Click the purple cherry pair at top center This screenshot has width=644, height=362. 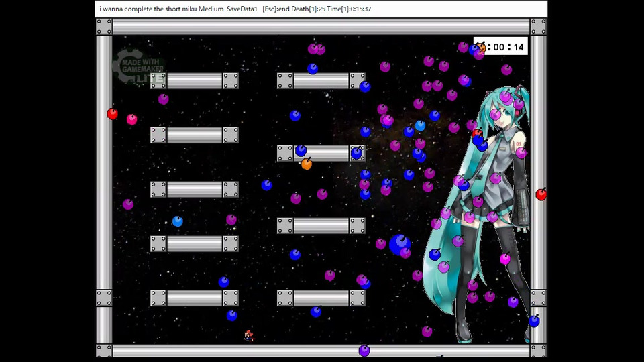coord(316,49)
